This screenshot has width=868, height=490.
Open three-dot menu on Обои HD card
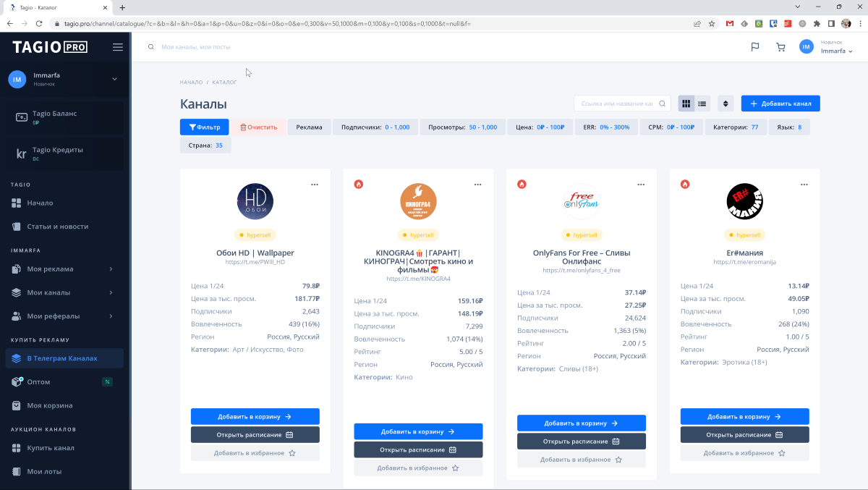pyautogui.click(x=315, y=185)
